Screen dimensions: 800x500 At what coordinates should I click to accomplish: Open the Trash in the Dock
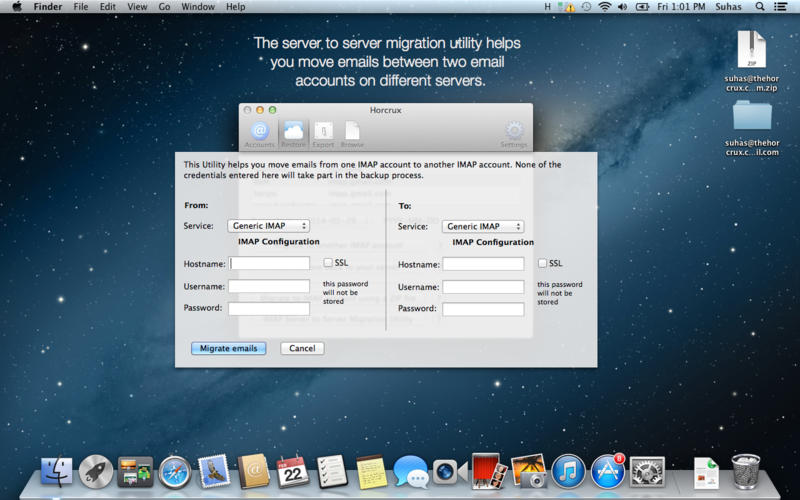[x=745, y=471]
